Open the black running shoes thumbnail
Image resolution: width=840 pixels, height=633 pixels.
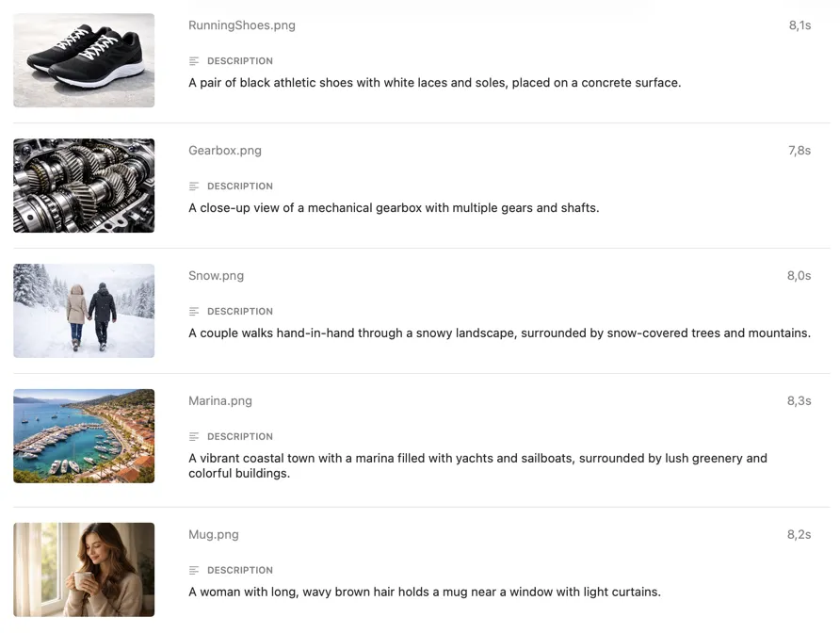(84, 60)
